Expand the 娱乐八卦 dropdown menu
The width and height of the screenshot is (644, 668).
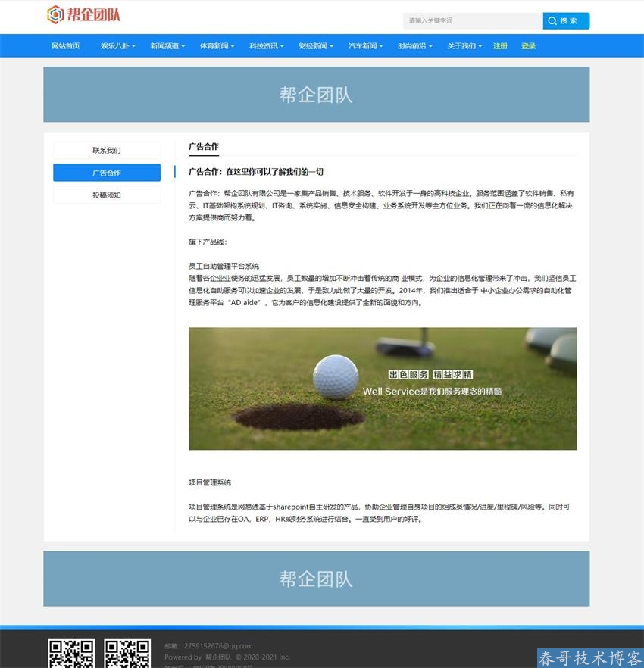[x=117, y=46]
